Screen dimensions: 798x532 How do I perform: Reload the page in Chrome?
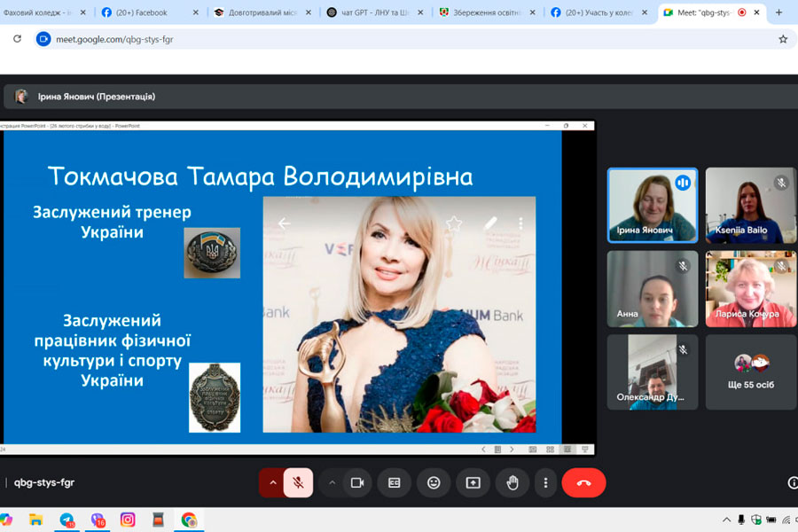[x=17, y=39]
